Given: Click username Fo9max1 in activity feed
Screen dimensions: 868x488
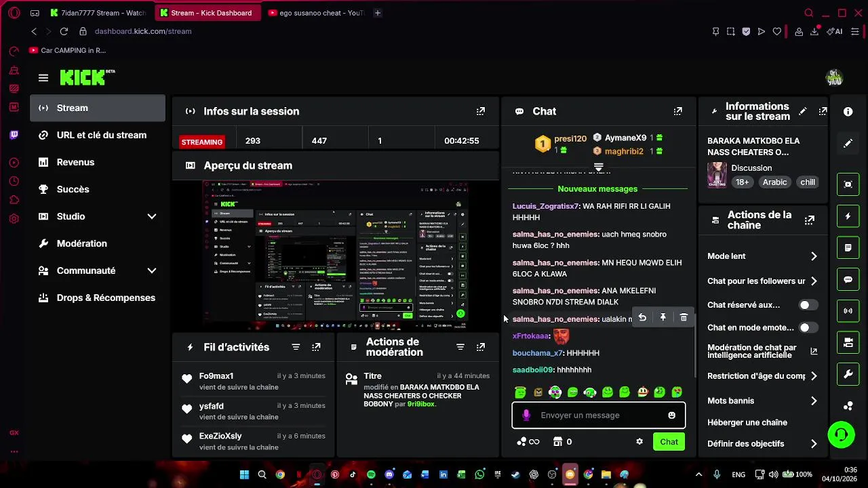Looking at the screenshot, I should tap(216, 376).
